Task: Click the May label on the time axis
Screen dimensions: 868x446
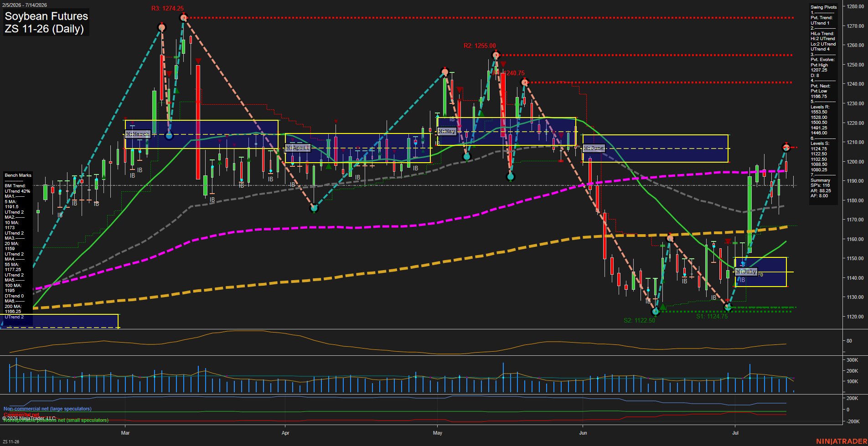Action: [438, 433]
